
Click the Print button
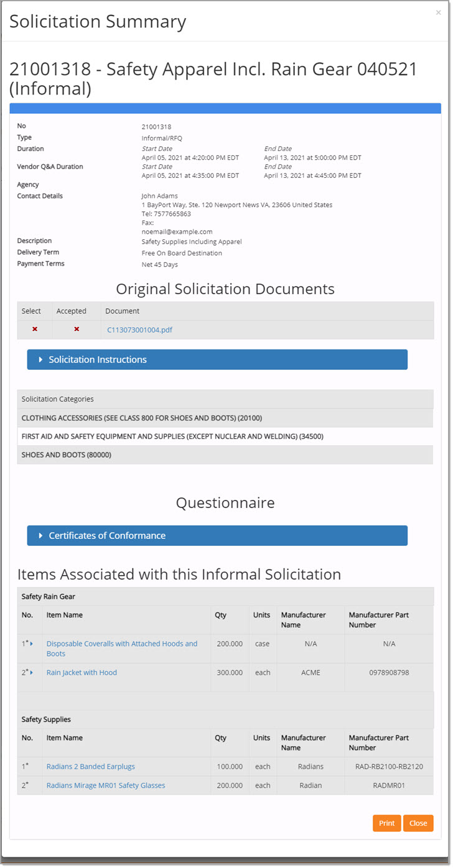click(x=387, y=823)
